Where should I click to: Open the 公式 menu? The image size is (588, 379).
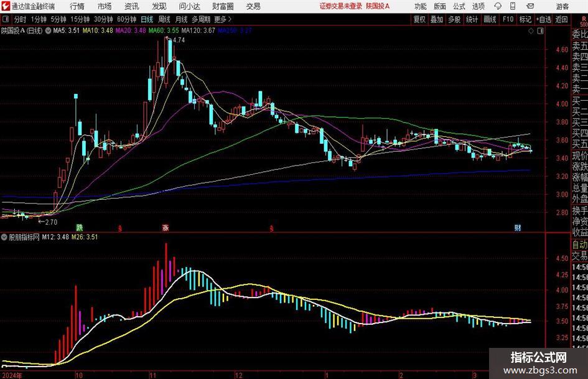tap(459, 6)
